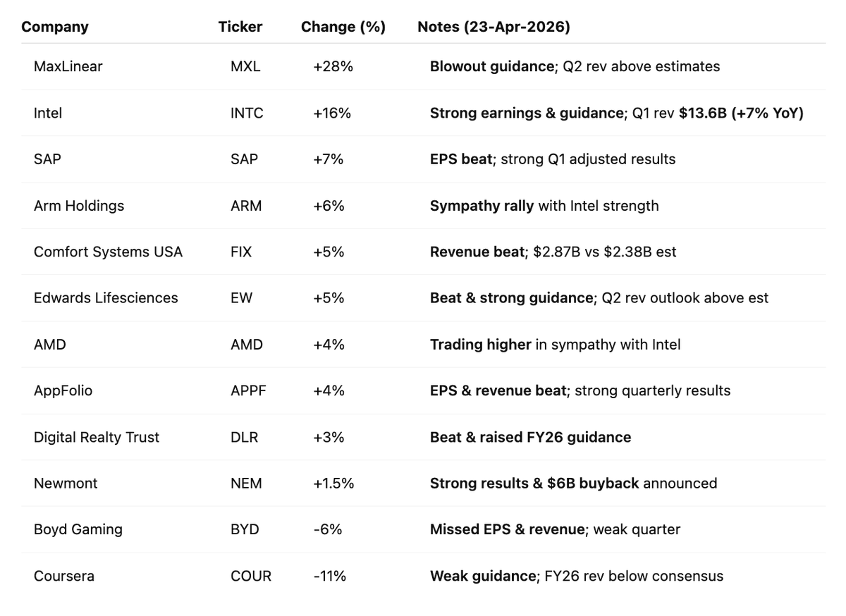Image resolution: width=846 pixels, height=616 pixels.
Task: Click the Ticker column header
Action: (240, 27)
